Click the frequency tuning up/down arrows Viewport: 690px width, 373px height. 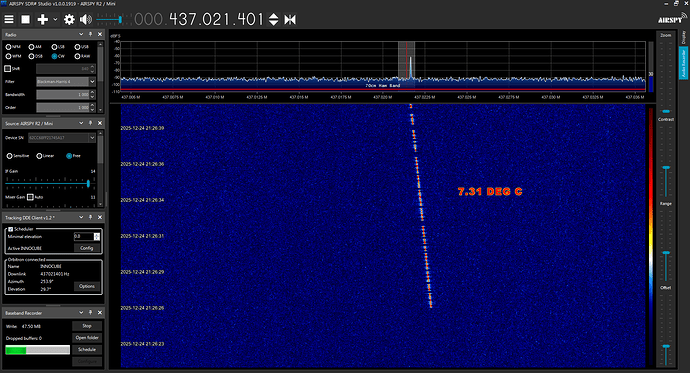273,19
